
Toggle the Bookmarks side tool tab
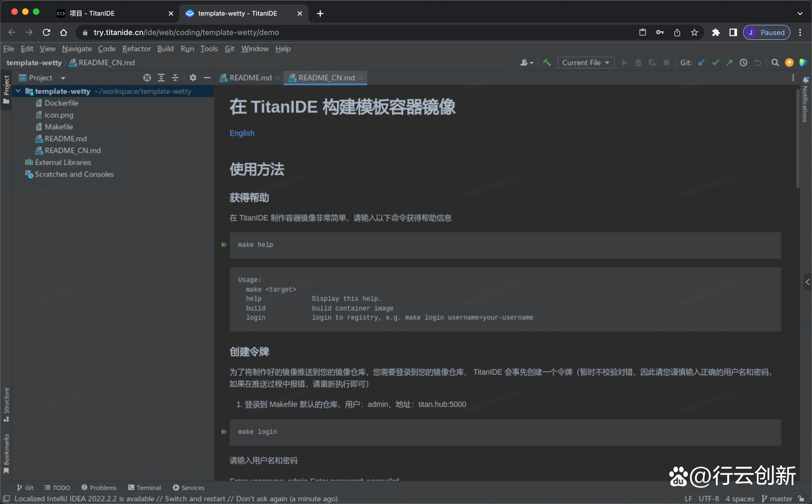point(6,454)
